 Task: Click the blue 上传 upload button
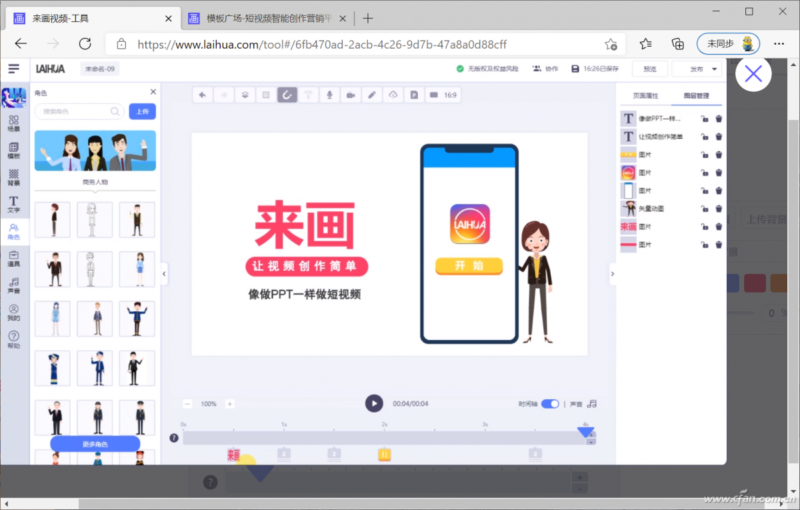tap(142, 111)
